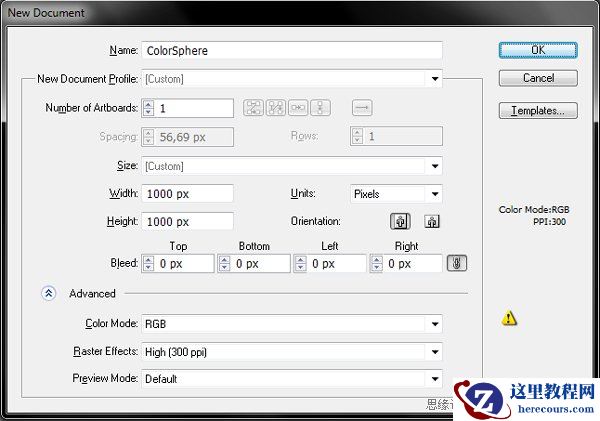This screenshot has width=600, height=421.
Task: Click the Advanced section label
Action: click(x=92, y=294)
